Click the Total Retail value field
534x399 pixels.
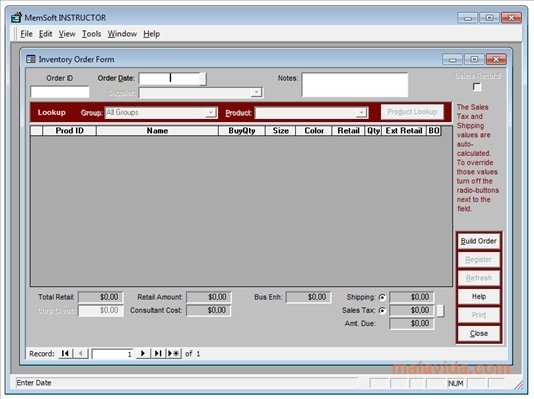pos(100,297)
